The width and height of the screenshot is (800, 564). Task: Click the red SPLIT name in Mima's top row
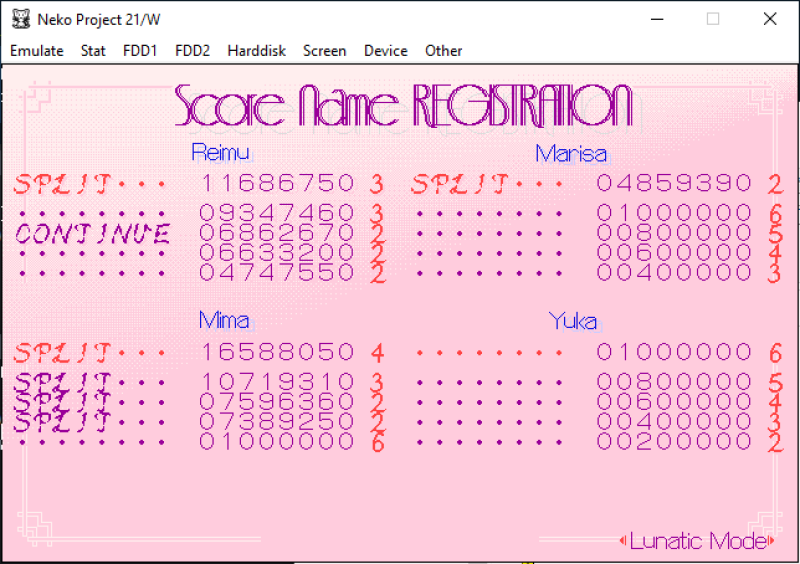[63, 352]
